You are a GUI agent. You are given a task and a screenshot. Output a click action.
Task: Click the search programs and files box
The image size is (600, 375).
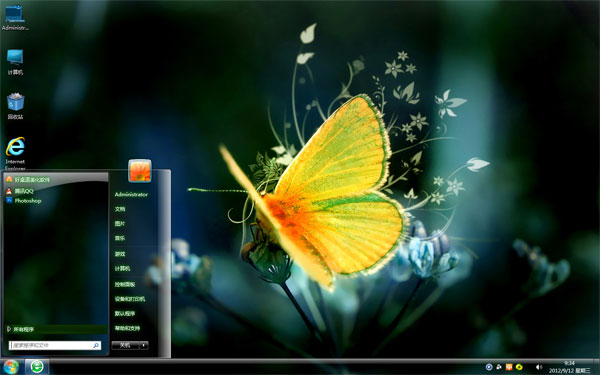[x=55, y=345]
